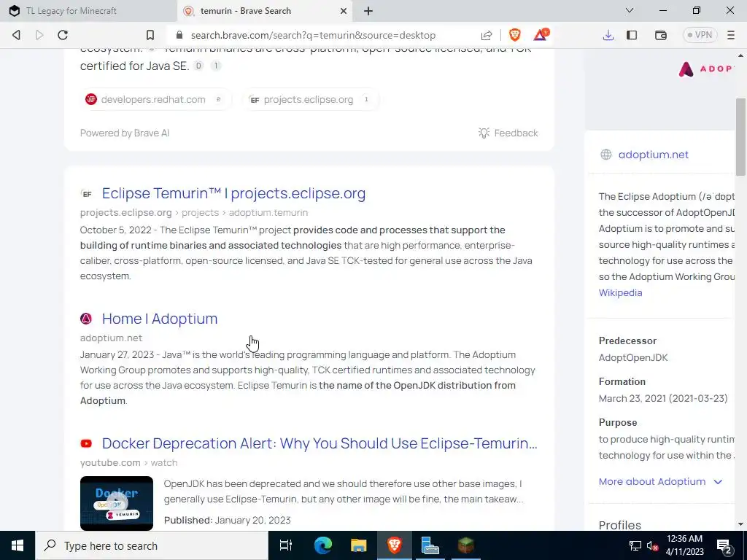
Task: Open the developers.redhat.com source chip
Action: [x=156, y=99]
